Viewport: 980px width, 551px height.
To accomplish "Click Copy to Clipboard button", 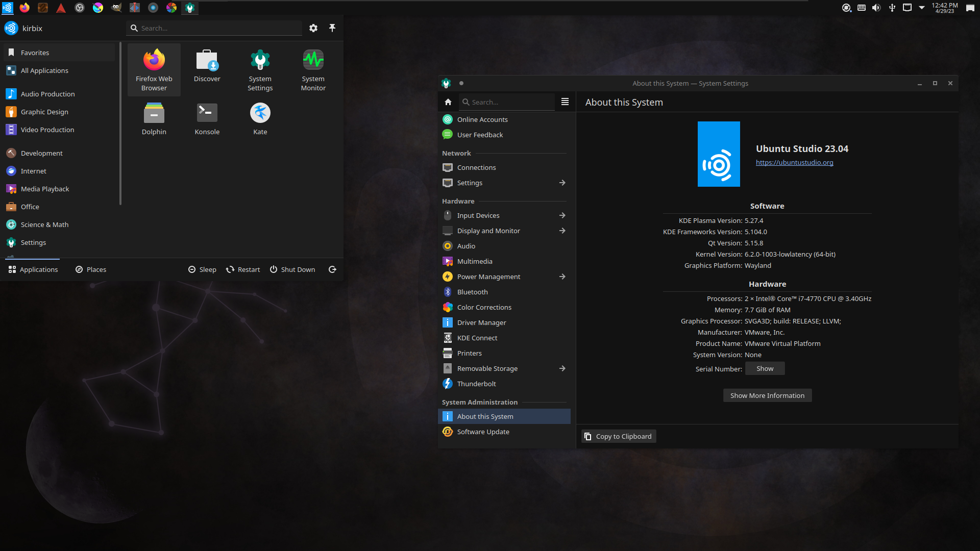I will pos(619,436).
